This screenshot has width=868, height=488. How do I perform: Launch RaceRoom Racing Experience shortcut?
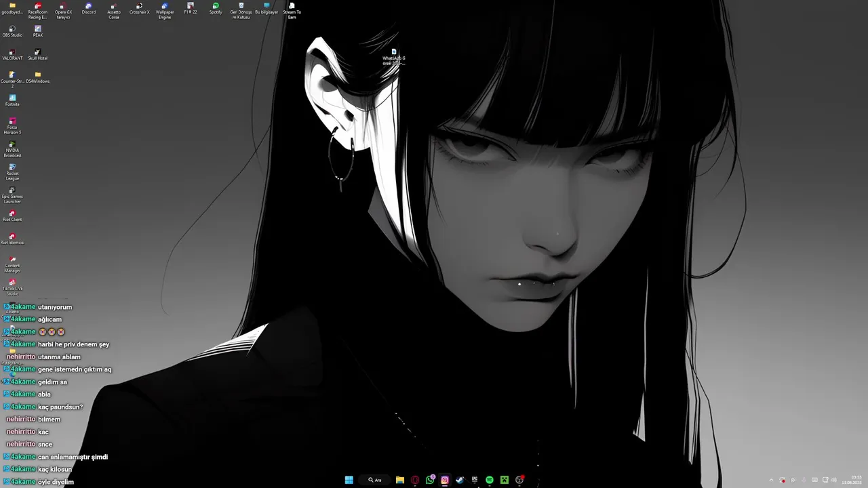tap(38, 10)
